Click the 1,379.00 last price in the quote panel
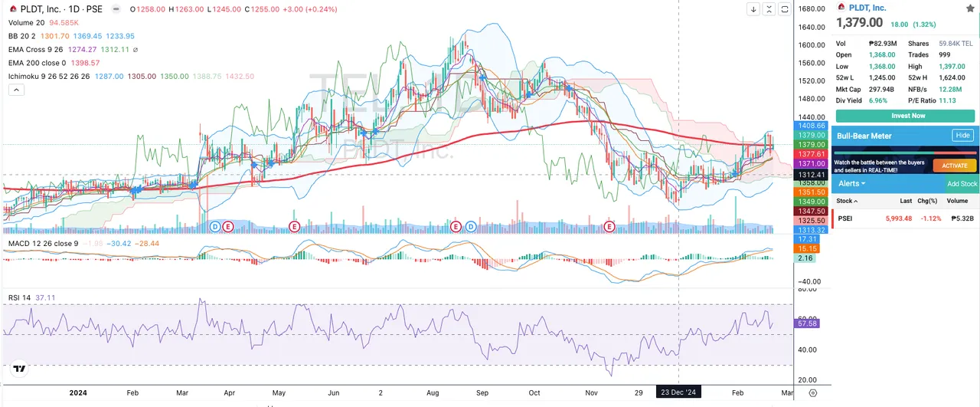The image size is (980, 407). [859, 23]
